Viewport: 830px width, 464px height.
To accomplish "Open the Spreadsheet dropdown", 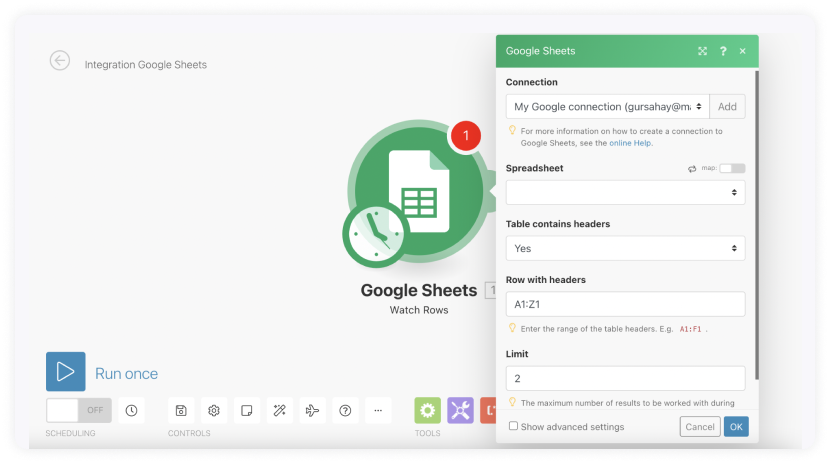I will [x=626, y=193].
